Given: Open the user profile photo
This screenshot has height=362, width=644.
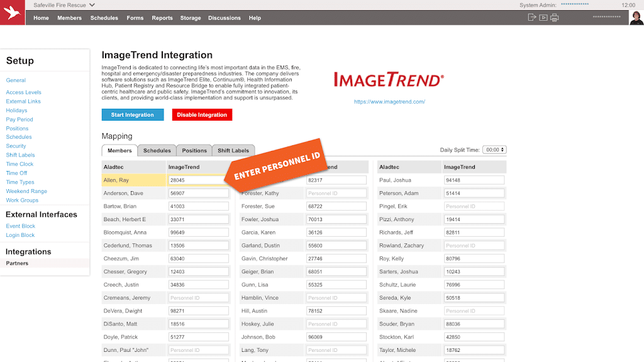Looking at the screenshot, I should click(636, 18).
